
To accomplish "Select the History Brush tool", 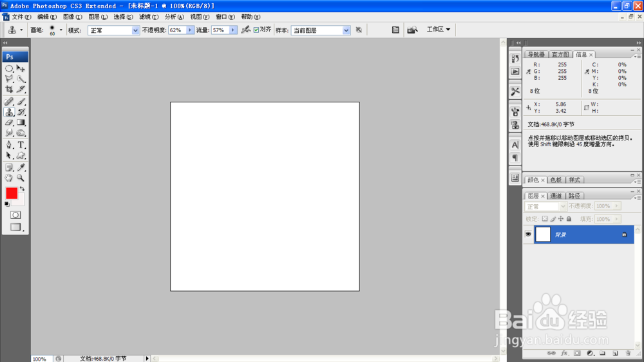I will point(21,112).
